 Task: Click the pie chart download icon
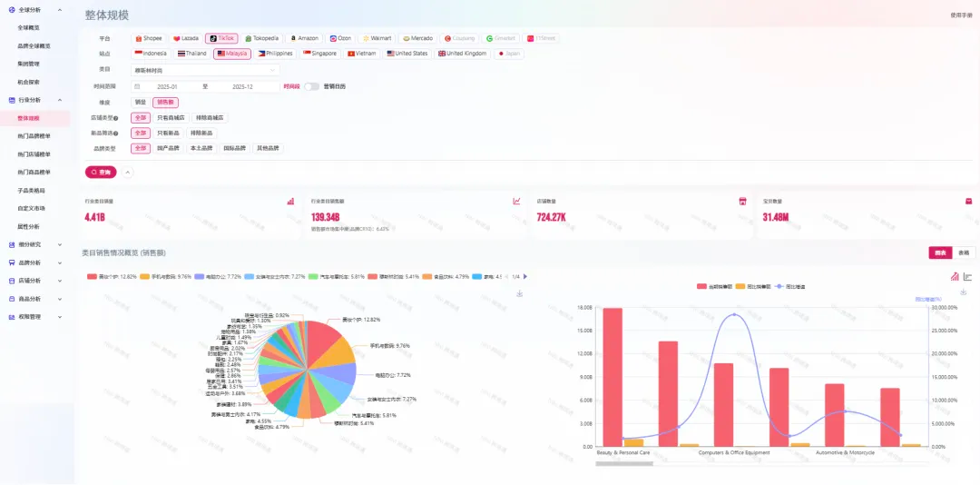point(520,293)
